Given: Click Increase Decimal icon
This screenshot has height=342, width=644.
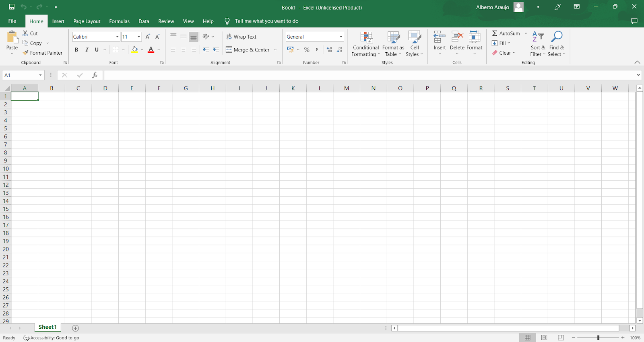Looking at the screenshot, I should click(329, 50).
